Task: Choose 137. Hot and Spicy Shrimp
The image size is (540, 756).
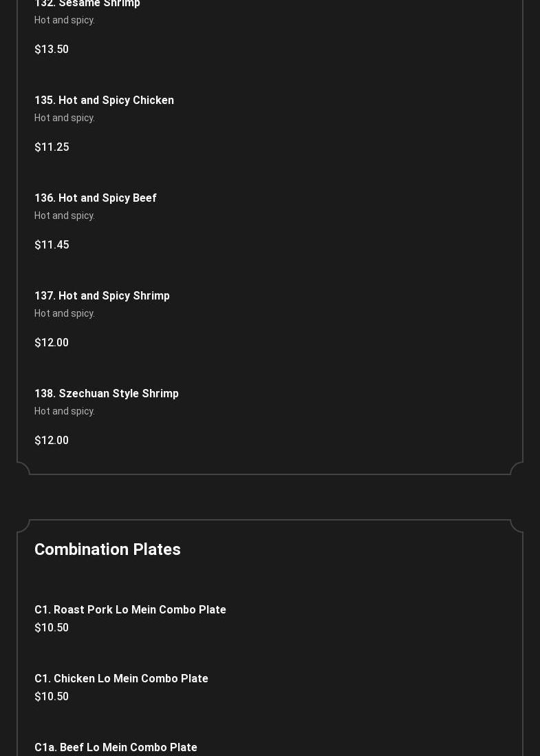Action: pos(102,296)
